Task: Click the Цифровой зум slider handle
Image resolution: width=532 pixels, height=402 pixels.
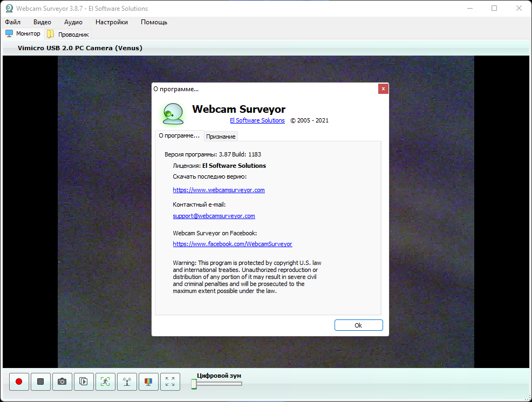Action: coord(194,384)
